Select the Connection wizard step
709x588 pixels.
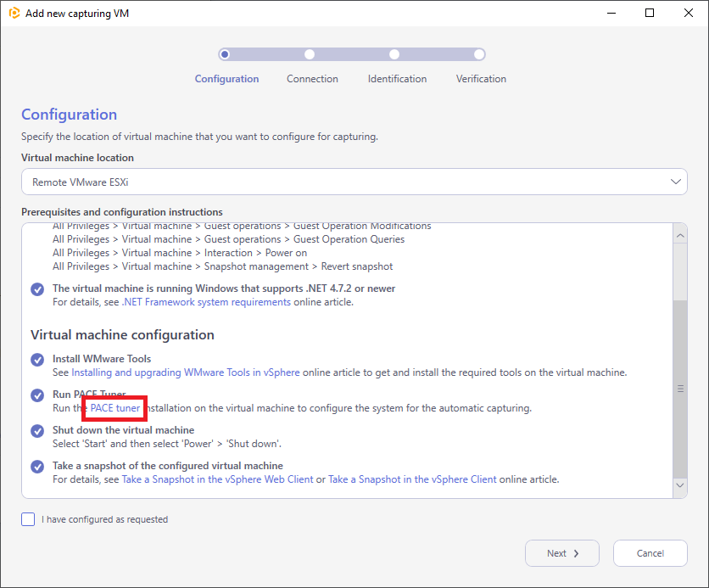[x=312, y=79]
